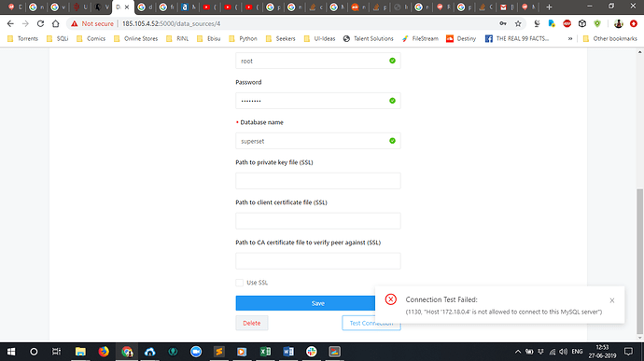644x361 pixels.
Task: Open the RINL bookmark folder
Action: 177,38
